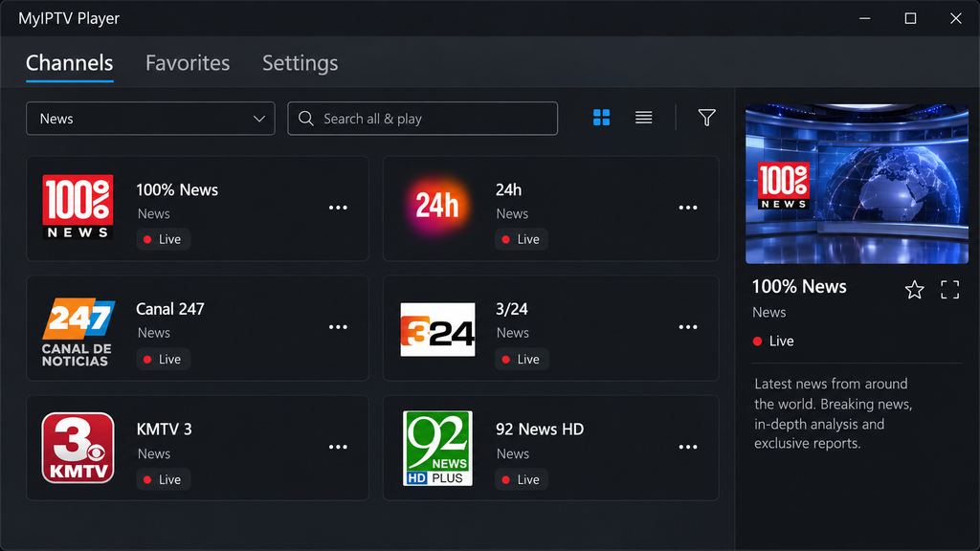The height and width of the screenshot is (551, 980).
Task: Expand the News category dropdown
Action: tap(150, 118)
